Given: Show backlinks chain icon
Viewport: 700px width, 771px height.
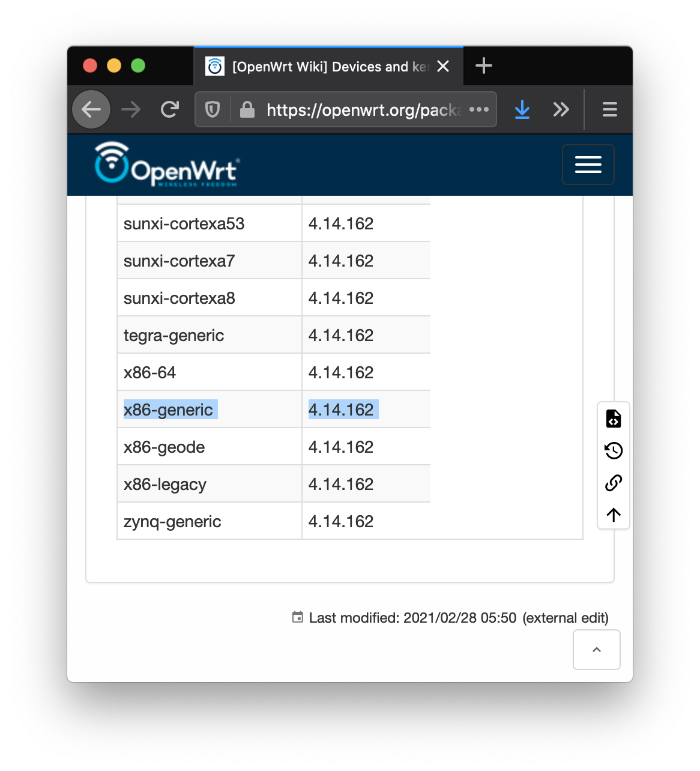Looking at the screenshot, I should (614, 483).
